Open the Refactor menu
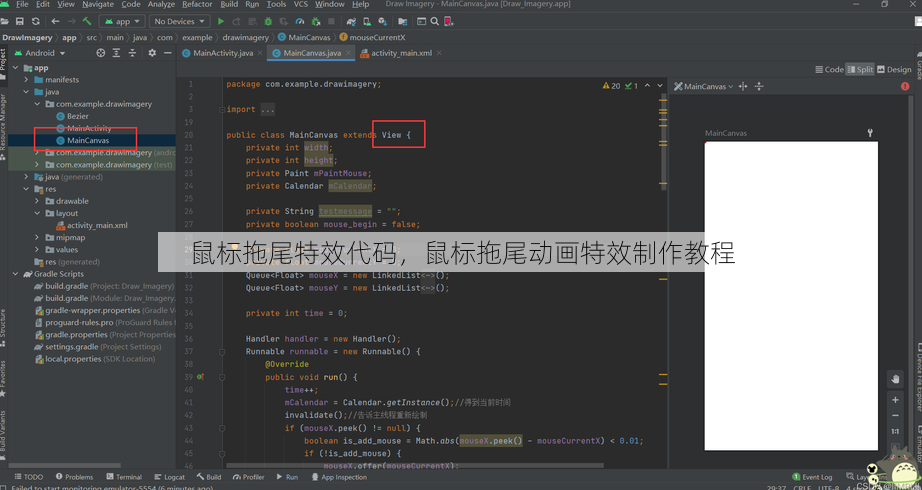This screenshot has width=922, height=490. (x=197, y=4)
